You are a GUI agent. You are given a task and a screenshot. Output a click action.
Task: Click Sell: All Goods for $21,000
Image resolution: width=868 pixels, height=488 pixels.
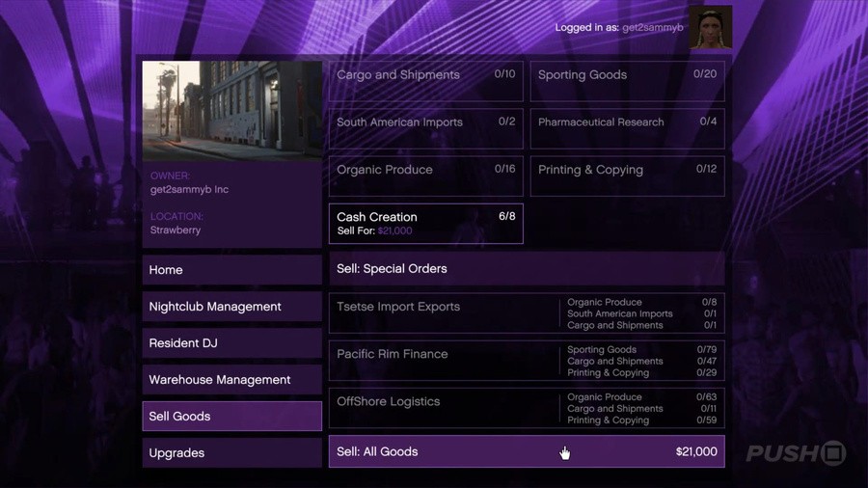pyautogui.click(x=527, y=451)
